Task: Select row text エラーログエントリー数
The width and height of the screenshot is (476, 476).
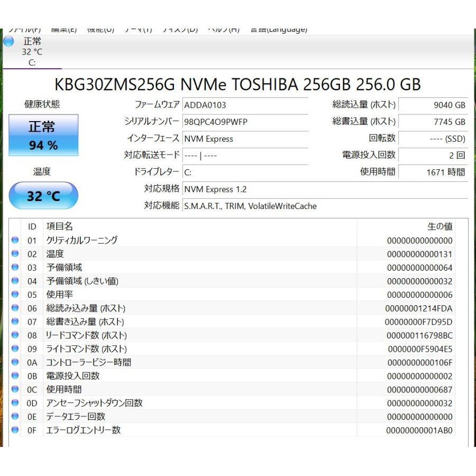Action: (x=83, y=430)
